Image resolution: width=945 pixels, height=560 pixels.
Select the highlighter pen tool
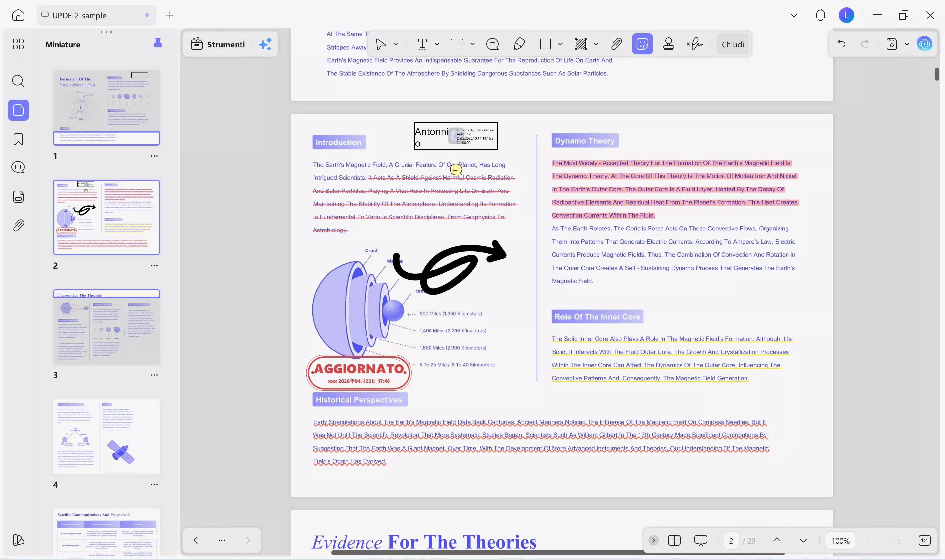pos(519,44)
